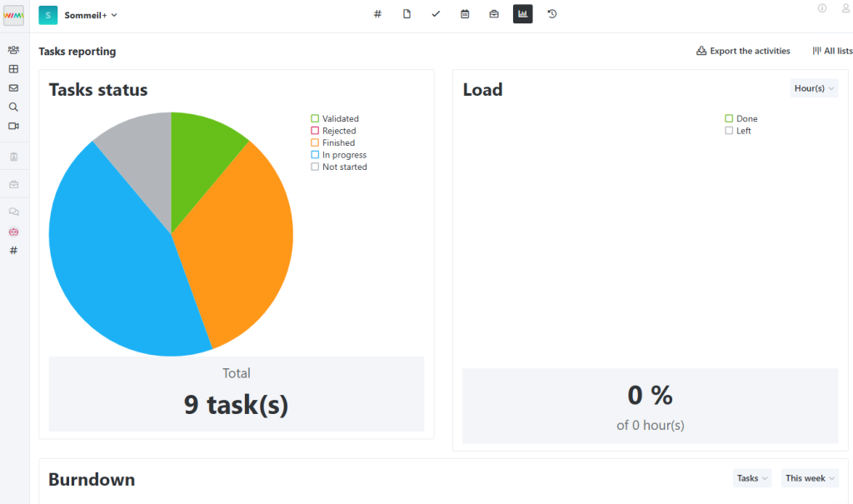The height and width of the screenshot is (504, 853).
Task: Switch to the tasks checkmark tab
Action: point(436,14)
